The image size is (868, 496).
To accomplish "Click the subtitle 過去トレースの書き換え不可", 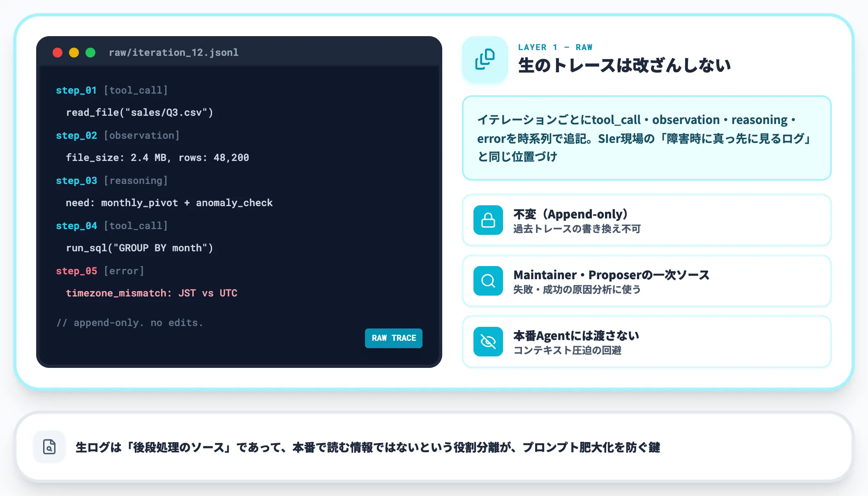I will [577, 229].
